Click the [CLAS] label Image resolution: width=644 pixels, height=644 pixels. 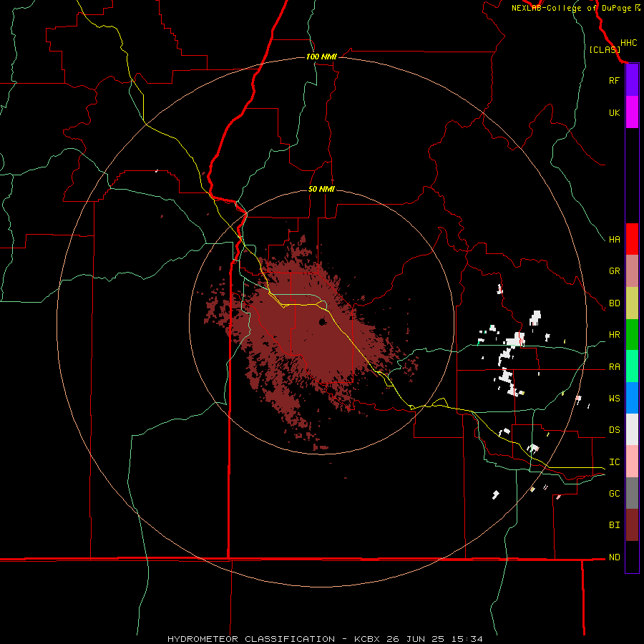click(x=605, y=50)
